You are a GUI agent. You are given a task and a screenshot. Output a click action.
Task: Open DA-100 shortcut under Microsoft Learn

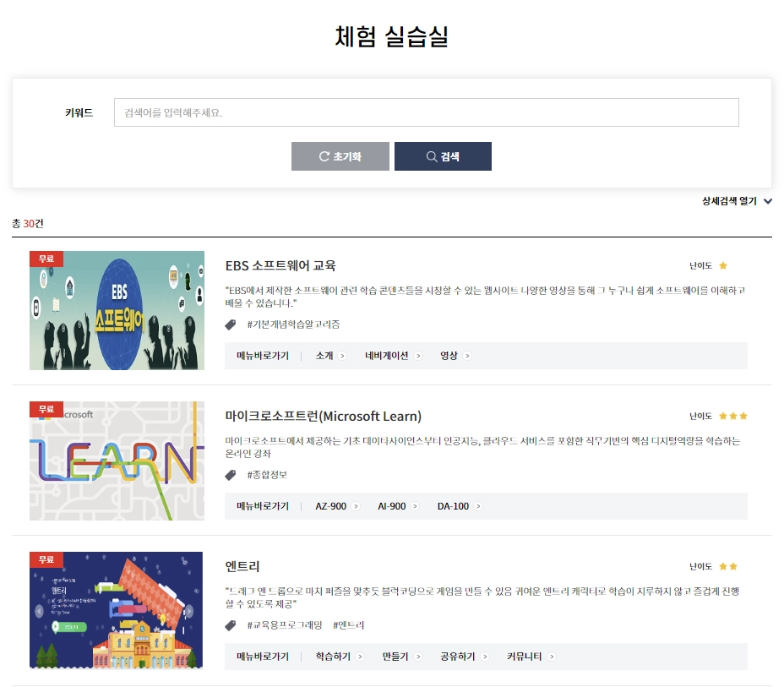[x=460, y=506]
